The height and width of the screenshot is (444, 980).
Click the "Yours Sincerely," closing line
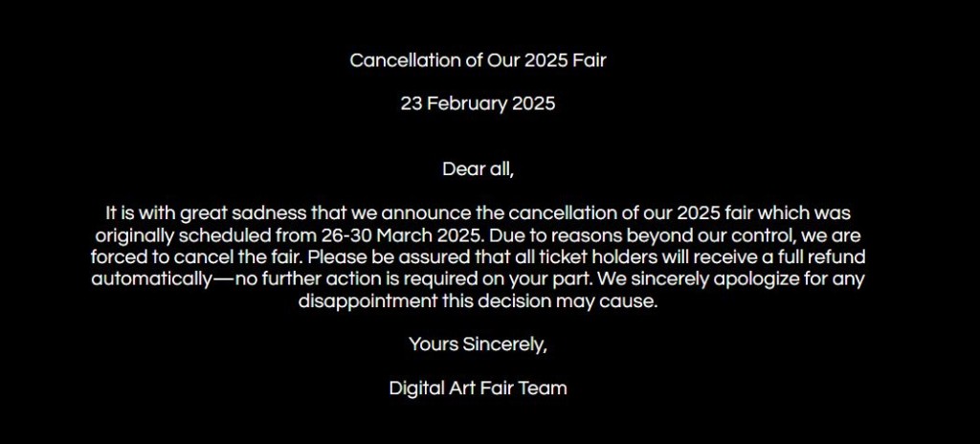coord(478,344)
